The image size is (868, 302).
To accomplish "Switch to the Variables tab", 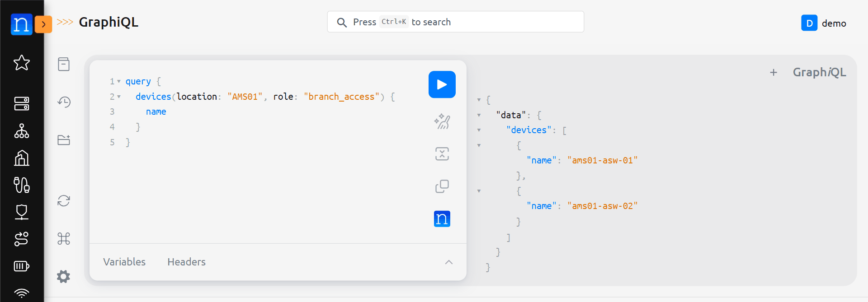I will (124, 262).
